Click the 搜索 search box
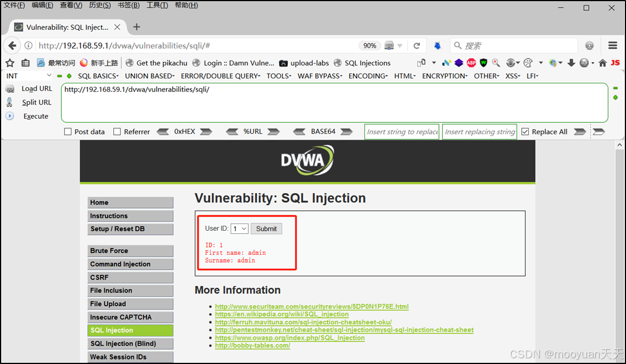The height and width of the screenshot is (364, 626). [514, 46]
